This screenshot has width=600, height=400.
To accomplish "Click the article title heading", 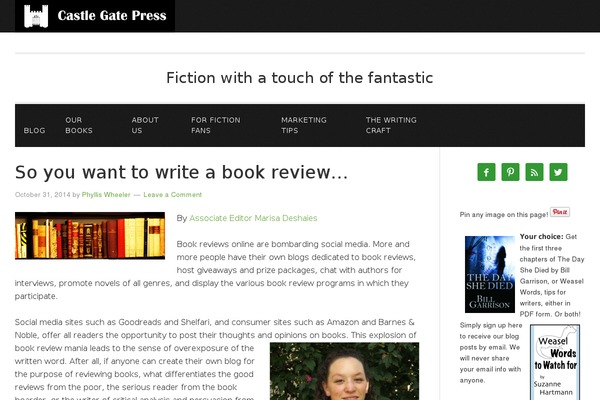I will point(181,172).
